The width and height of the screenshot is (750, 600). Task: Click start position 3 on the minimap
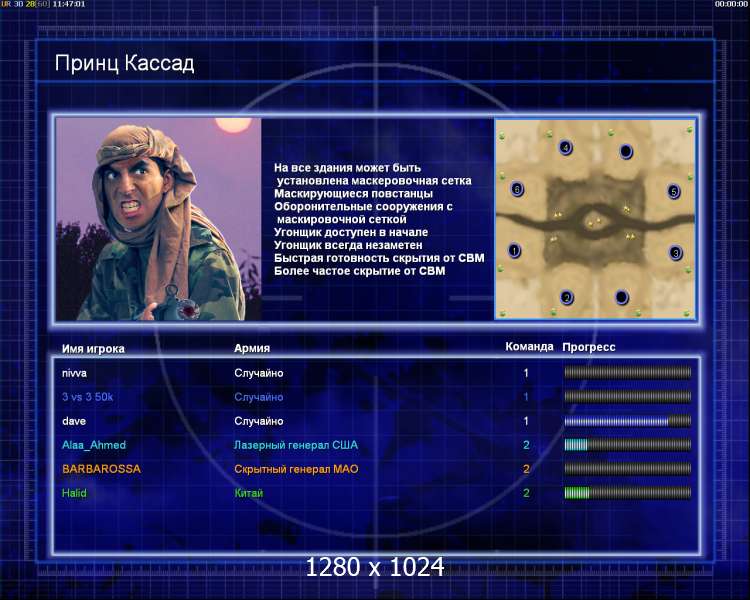click(x=675, y=253)
